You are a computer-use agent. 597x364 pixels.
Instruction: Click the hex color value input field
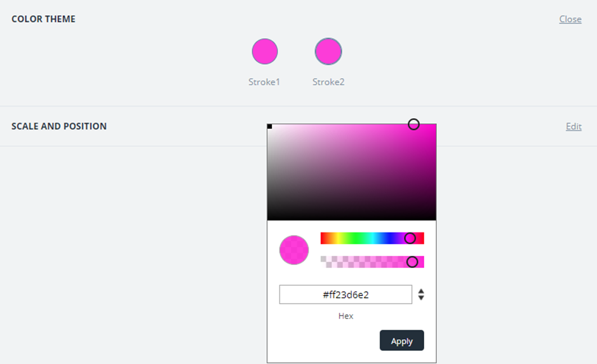tap(345, 295)
